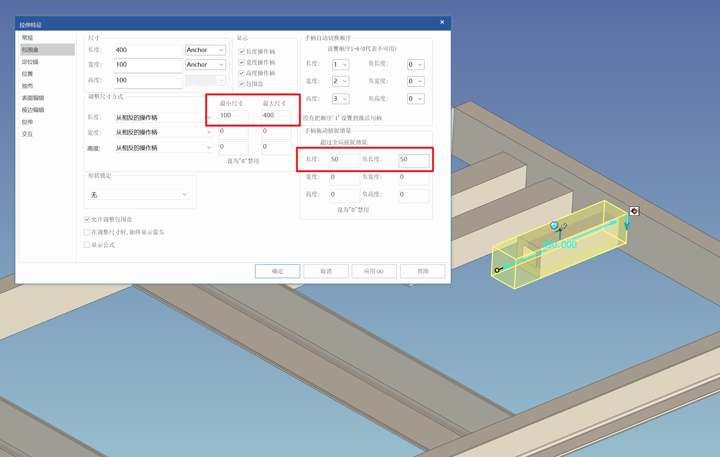Click the 450.000 dimension label
The image size is (720, 457).
click(x=560, y=244)
